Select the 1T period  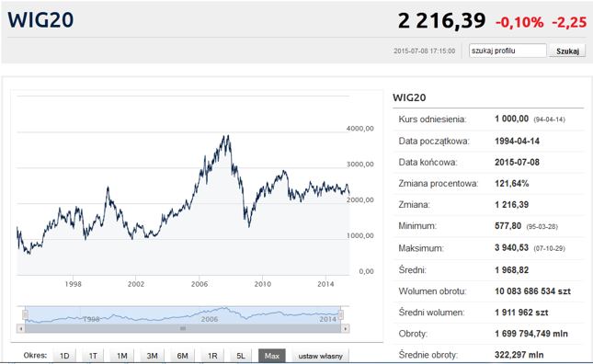(93, 356)
